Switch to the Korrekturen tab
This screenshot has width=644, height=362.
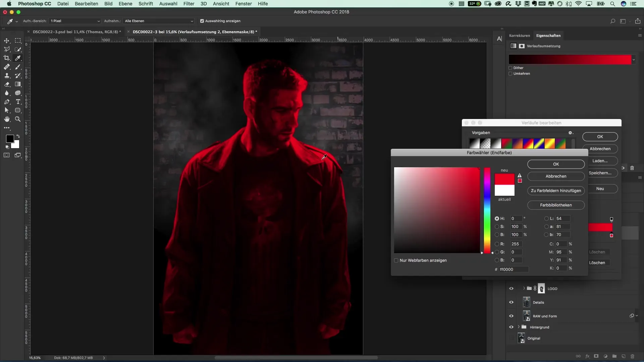pyautogui.click(x=519, y=36)
